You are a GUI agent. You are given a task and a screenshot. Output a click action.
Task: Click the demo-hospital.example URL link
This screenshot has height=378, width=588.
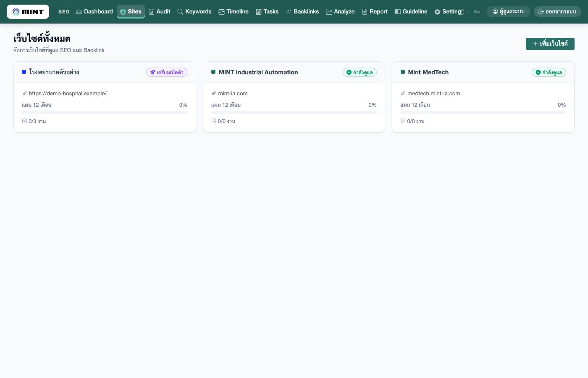pyautogui.click(x=68, y=94)
